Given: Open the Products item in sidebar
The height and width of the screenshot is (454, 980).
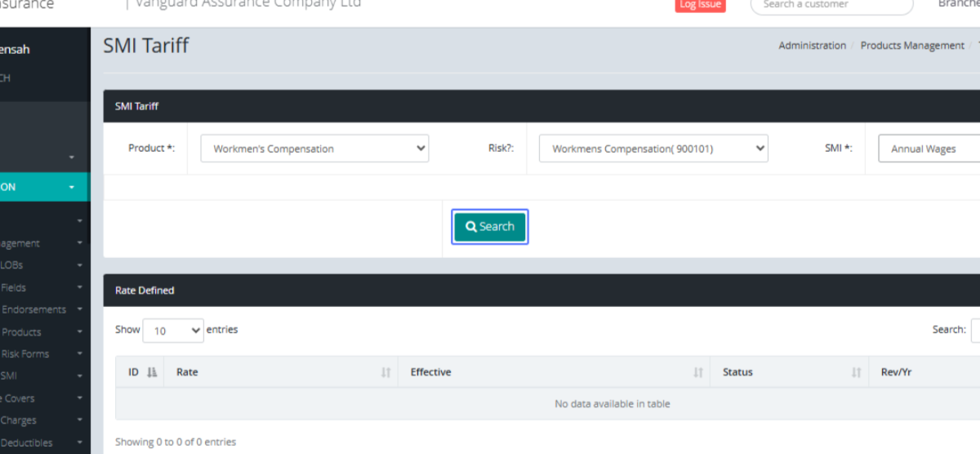Looking at the screenshot, I should (22, 332).
